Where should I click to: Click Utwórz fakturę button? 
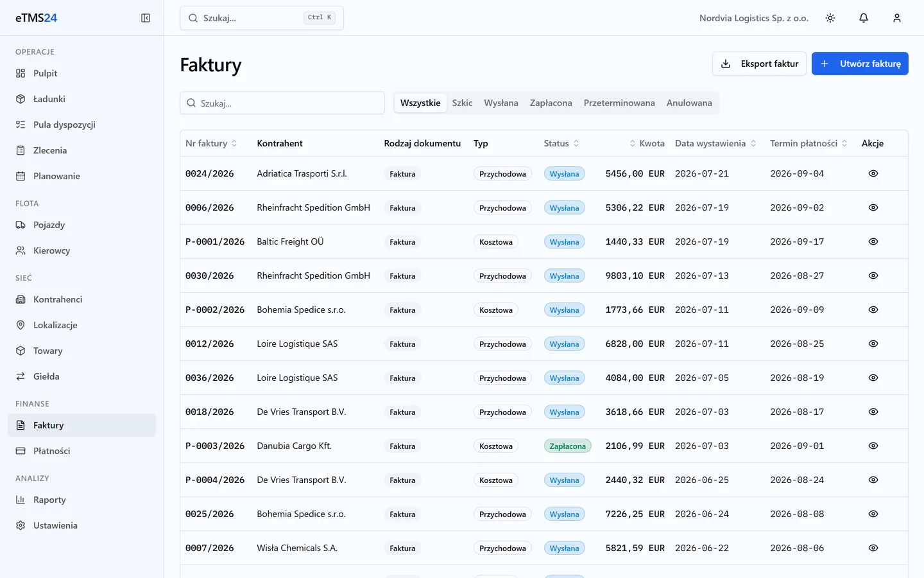(x=860, y=64)
